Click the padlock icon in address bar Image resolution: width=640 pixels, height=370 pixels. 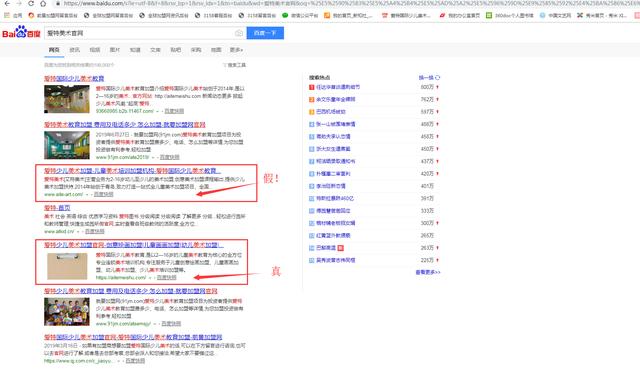(x=58, y=3)
